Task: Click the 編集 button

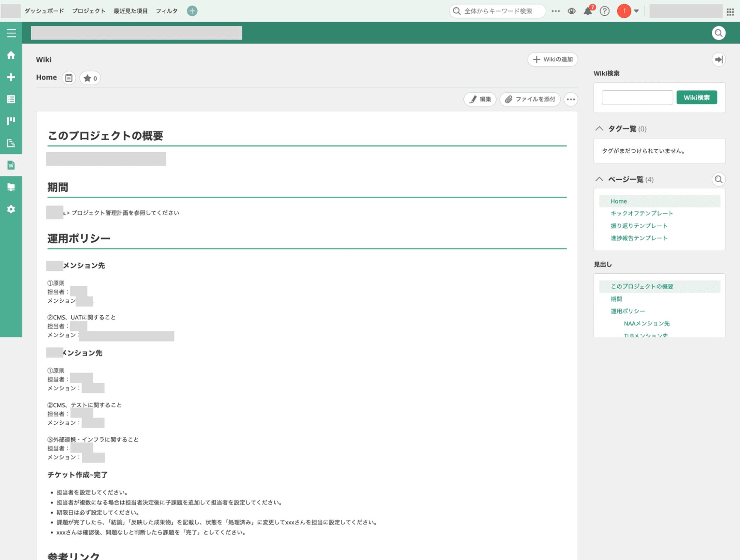Action: click(x=480, y=99)
